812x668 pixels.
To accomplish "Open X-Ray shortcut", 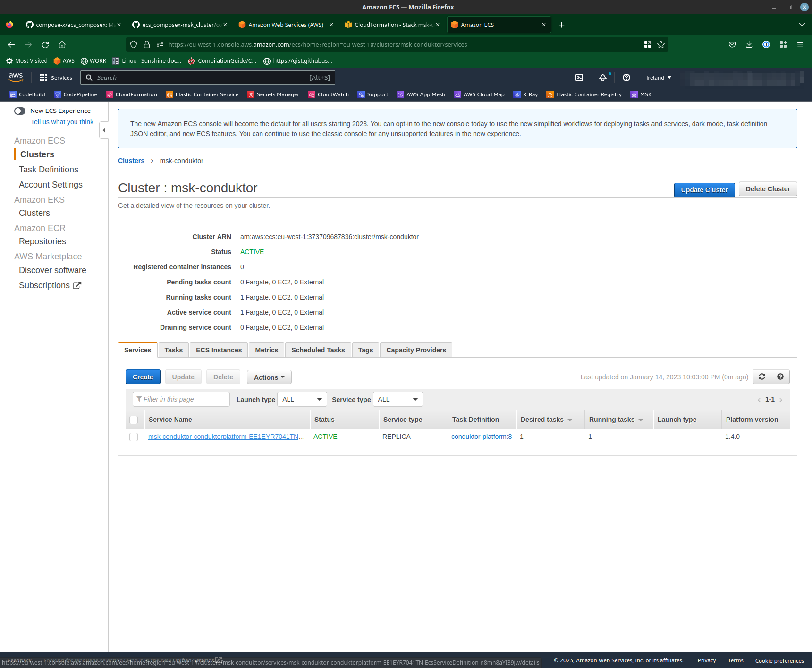I will pyautogui.click(x=526, y=94).
